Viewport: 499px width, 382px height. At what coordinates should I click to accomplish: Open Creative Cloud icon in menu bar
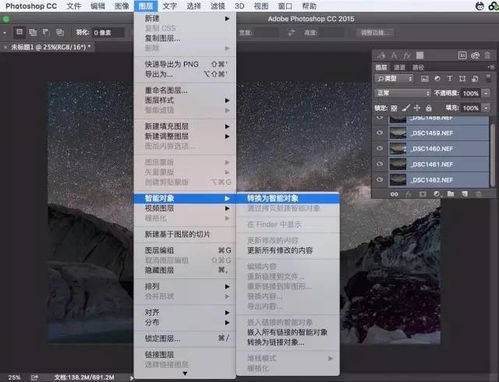pos(494,6)
